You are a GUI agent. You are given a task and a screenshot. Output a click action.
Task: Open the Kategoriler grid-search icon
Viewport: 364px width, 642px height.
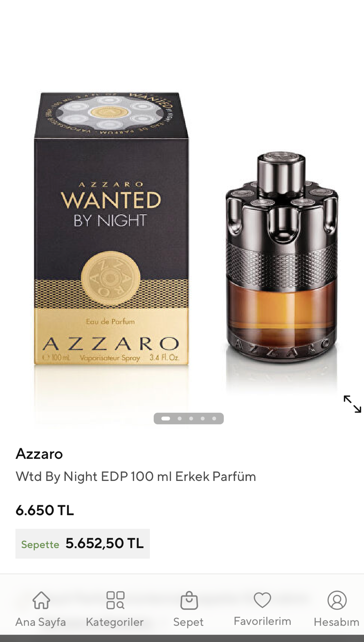tap(115, 600)
